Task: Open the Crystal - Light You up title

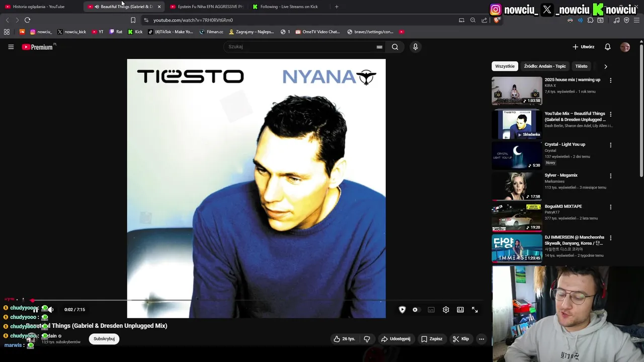Action: pyautogui.click(x=565, y=144)
